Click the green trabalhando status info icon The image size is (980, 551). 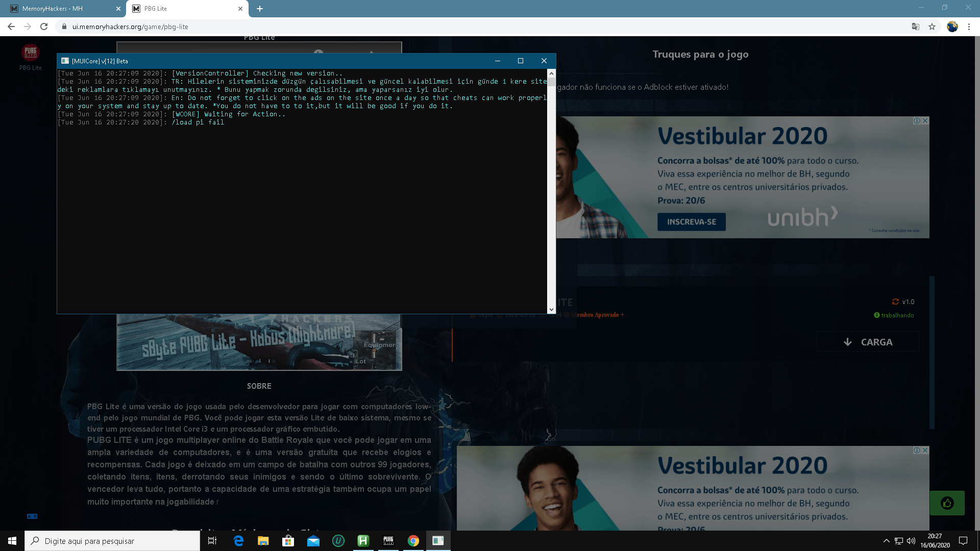[x=877, y=315]
